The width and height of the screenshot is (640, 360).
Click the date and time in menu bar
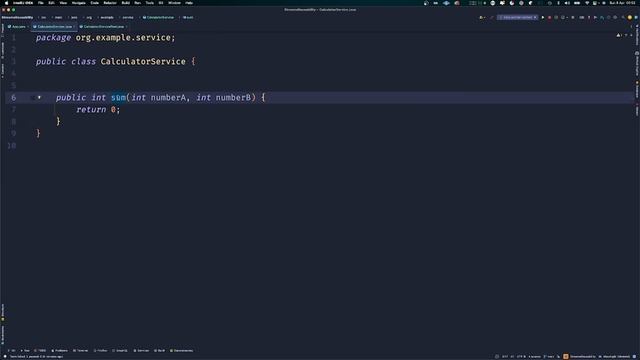point(622,3)
